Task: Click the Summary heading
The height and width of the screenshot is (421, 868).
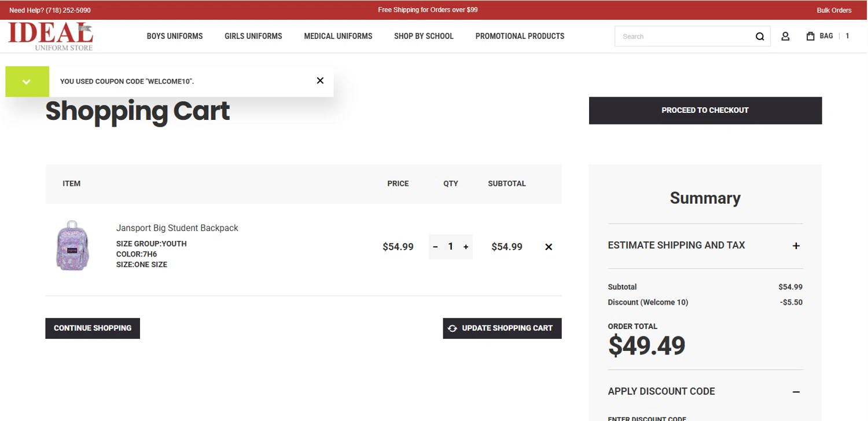Action: coord(705,198)
